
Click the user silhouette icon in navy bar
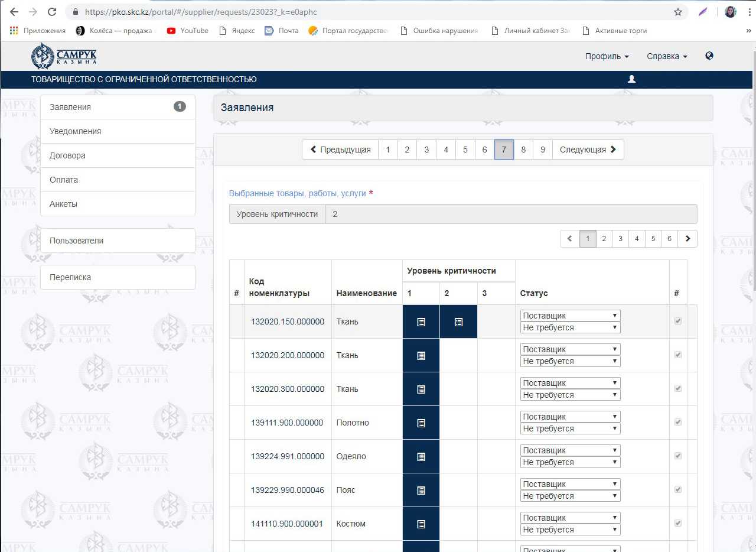tap(631, 79)
